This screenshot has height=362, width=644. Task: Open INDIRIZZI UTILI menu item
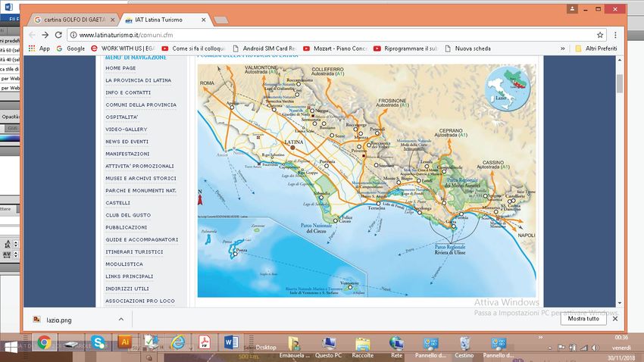tap(127, 289)
